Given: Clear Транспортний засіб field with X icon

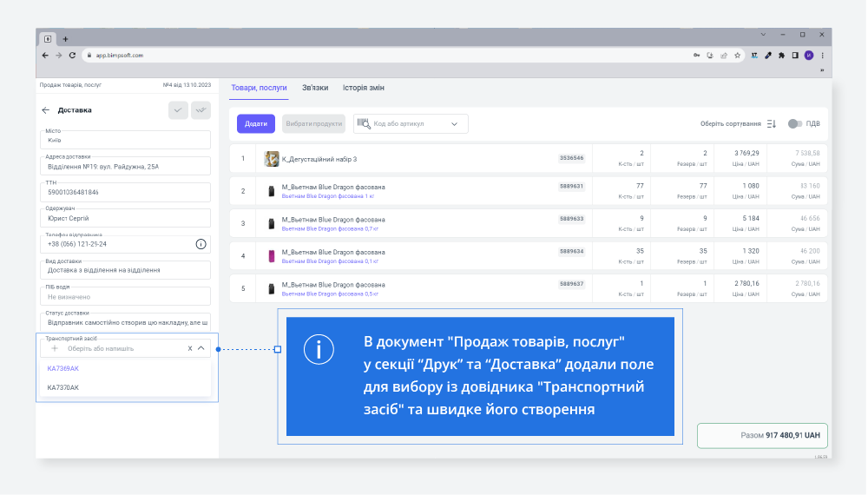Looking at the screenshot, I should tap(190, 348).
